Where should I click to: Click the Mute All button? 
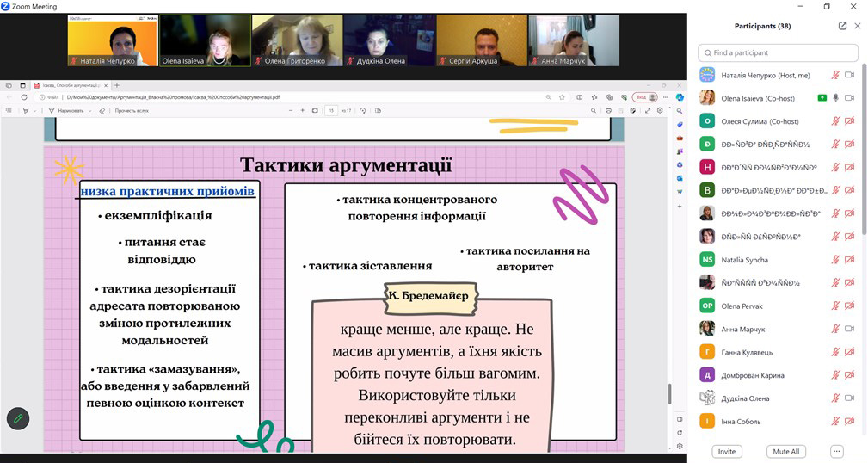click(x=785, y=451)
